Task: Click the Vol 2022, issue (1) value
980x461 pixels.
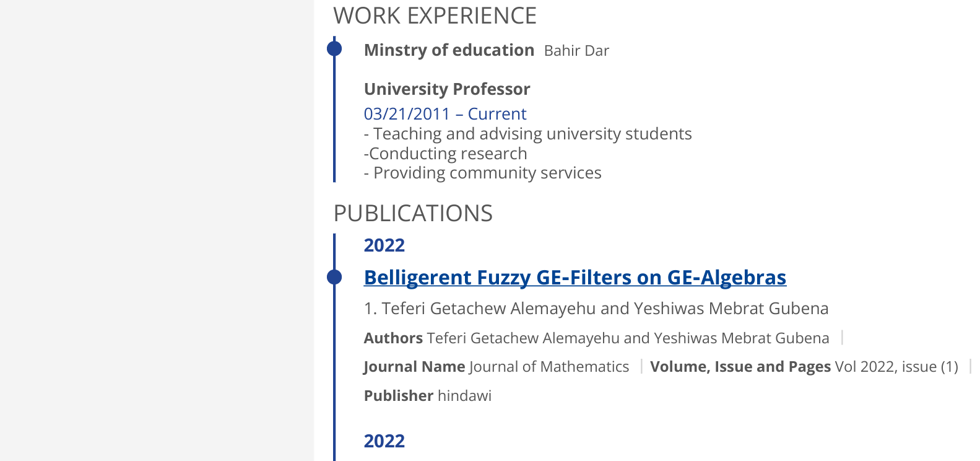Action: click(x=896, y=367)
